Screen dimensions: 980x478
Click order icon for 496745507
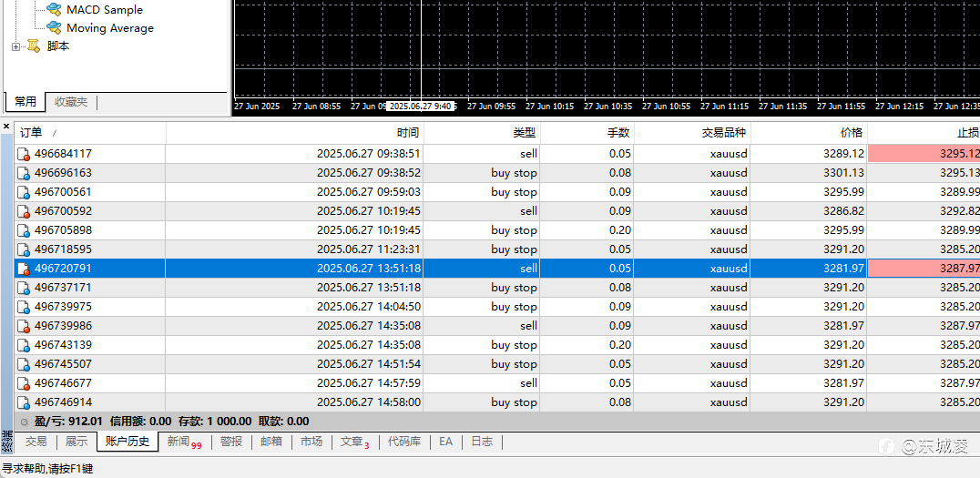tap(24, 364)
